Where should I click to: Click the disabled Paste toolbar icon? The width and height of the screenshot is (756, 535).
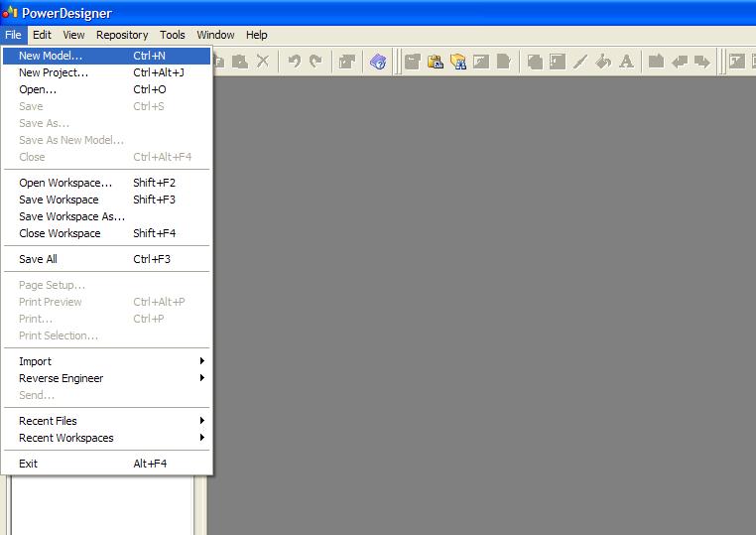240,62
